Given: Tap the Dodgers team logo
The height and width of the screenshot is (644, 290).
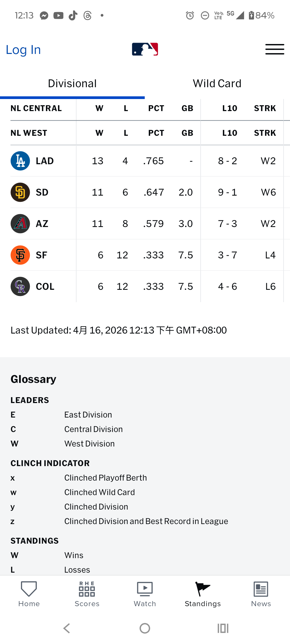Looking at the screenshot, I should click(x=20, y=161).
